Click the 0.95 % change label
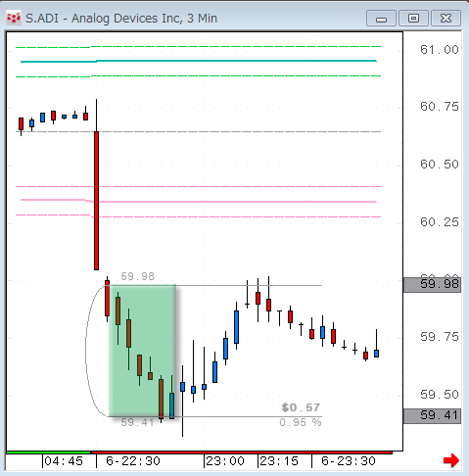The width and height of the screenshot is (469, 476). click(301, 422)
